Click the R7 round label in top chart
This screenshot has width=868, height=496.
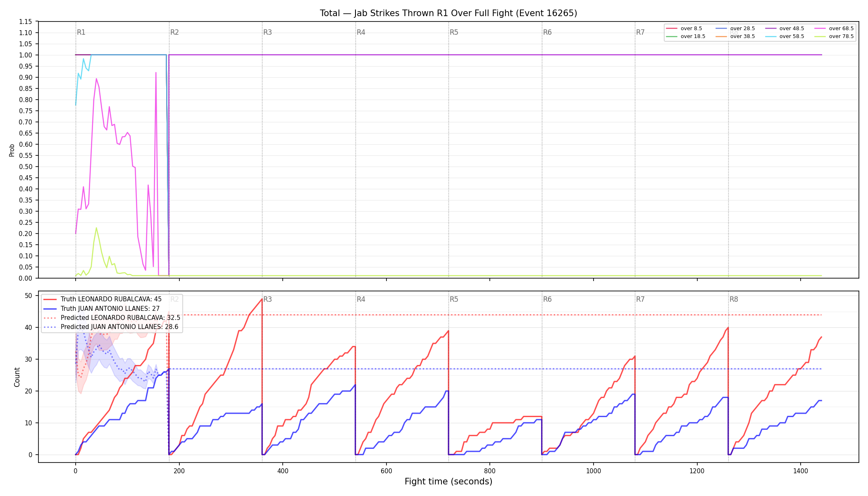point(640,32)
